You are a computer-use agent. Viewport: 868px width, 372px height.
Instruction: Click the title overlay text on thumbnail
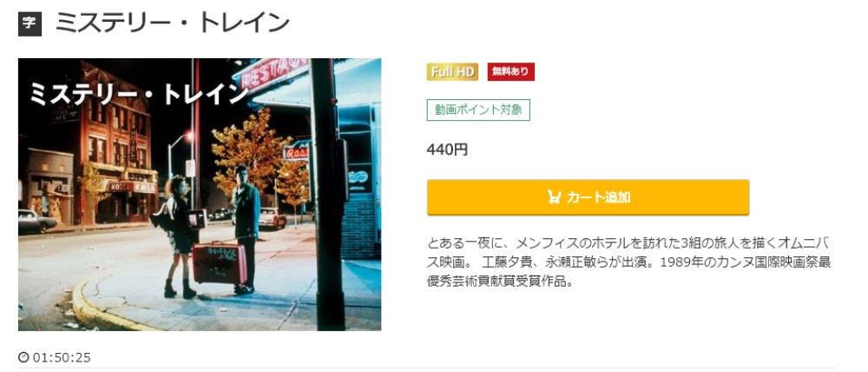click(138, 95)
